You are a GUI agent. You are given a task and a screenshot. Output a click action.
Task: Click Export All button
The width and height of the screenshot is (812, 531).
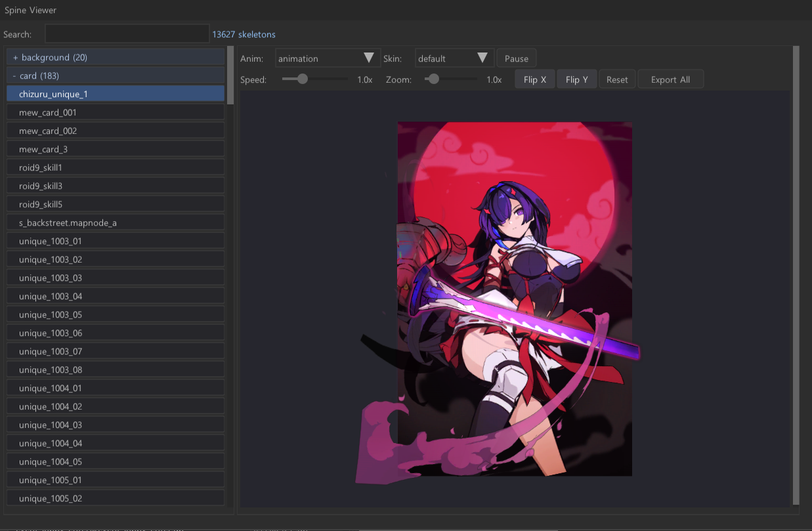[x=670, y=79]
